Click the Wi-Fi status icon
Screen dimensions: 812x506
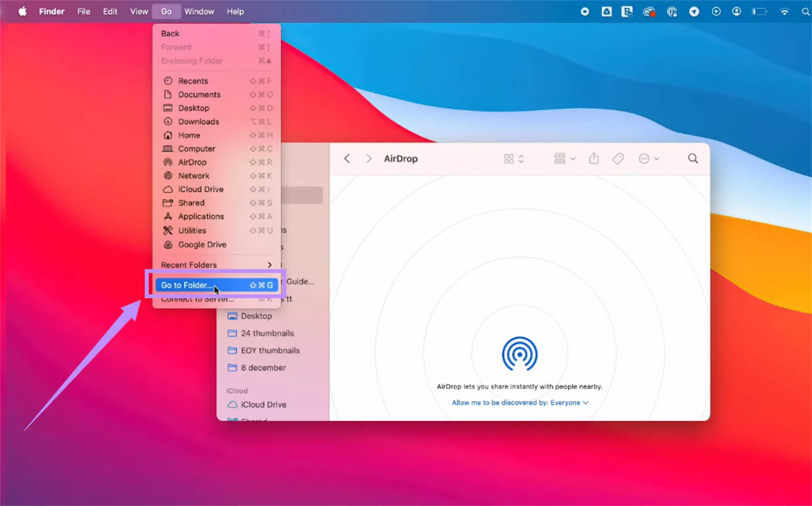tap(784, 11)
